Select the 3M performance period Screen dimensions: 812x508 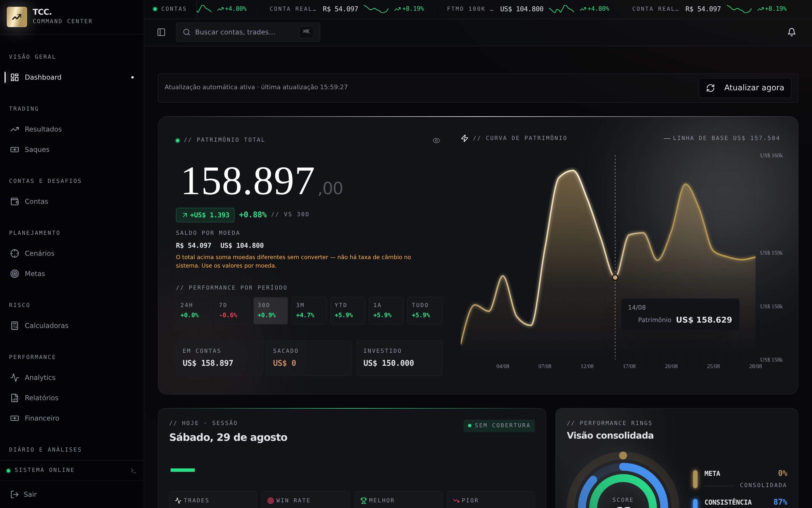[309, 310]
